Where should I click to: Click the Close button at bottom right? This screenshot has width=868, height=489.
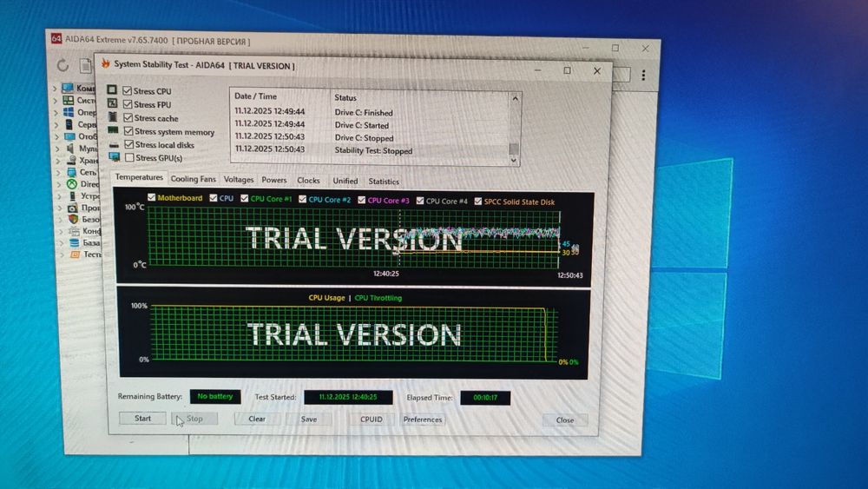click(x=565, y=420)
